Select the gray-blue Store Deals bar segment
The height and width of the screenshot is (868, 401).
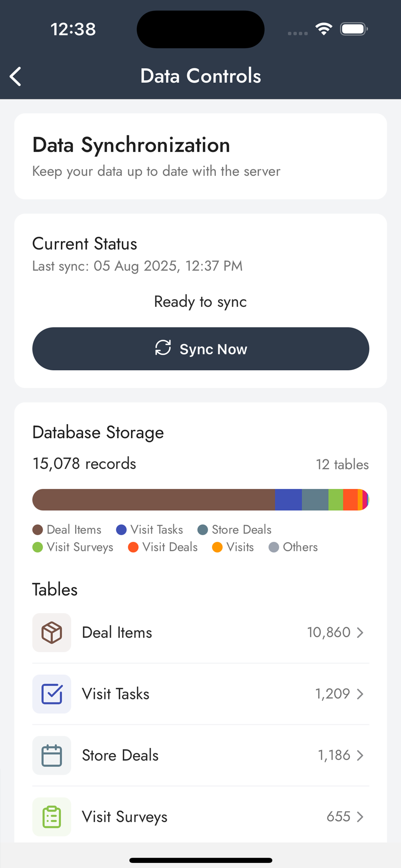click(315, 500)
